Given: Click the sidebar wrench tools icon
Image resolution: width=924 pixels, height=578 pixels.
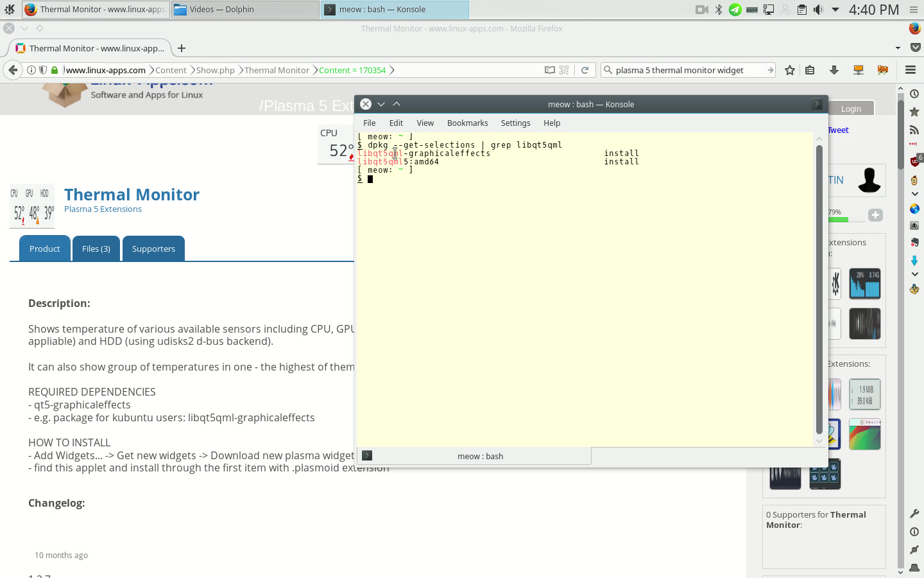Looking at the screenshot, I should click(914, 514).
